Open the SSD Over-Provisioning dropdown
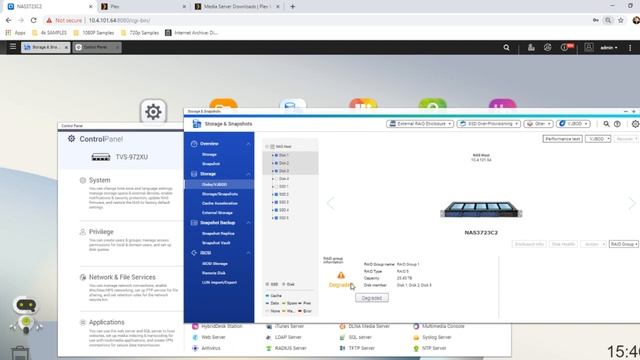640x360 pixels. [x=489, y=124]
